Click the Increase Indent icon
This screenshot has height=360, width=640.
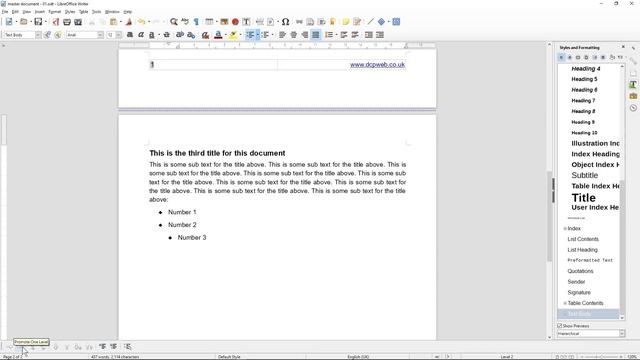369,35
